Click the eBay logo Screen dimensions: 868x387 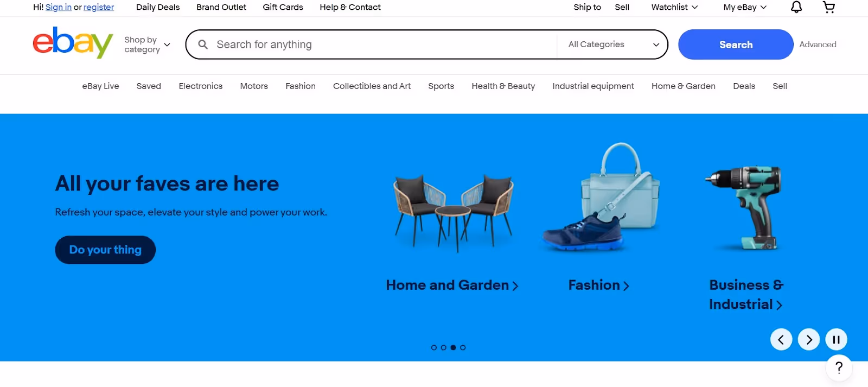click(73, 42)
